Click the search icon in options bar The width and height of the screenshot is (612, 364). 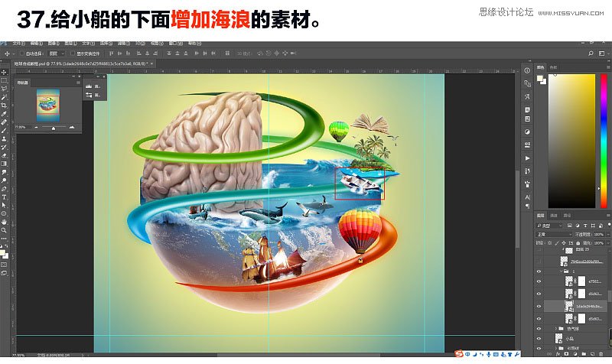pos(591,53)
